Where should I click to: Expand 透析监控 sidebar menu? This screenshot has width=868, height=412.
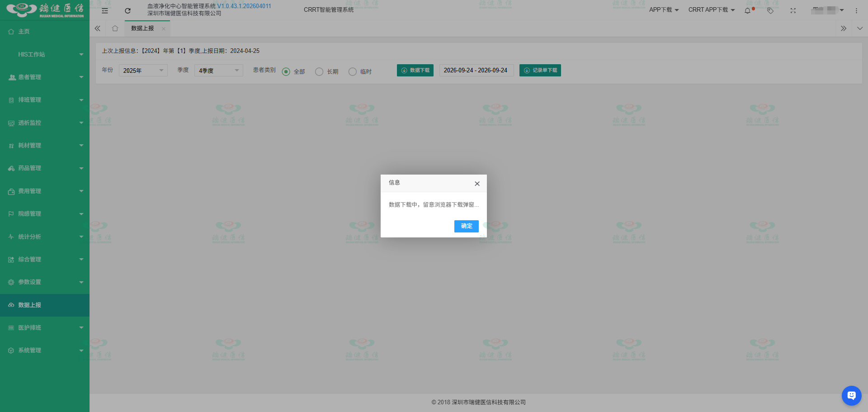pyautogui.click(x=45, y=123)
